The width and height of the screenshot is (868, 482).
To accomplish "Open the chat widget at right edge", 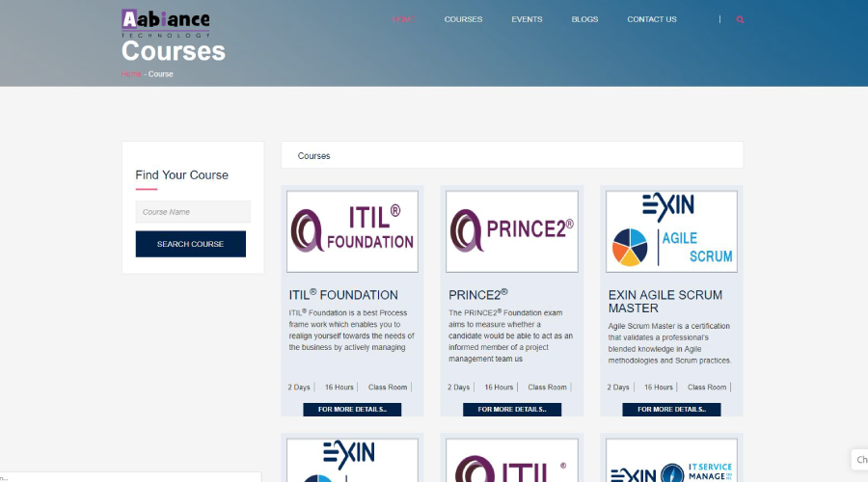I will pyautogui.click(x=859, y=459).
